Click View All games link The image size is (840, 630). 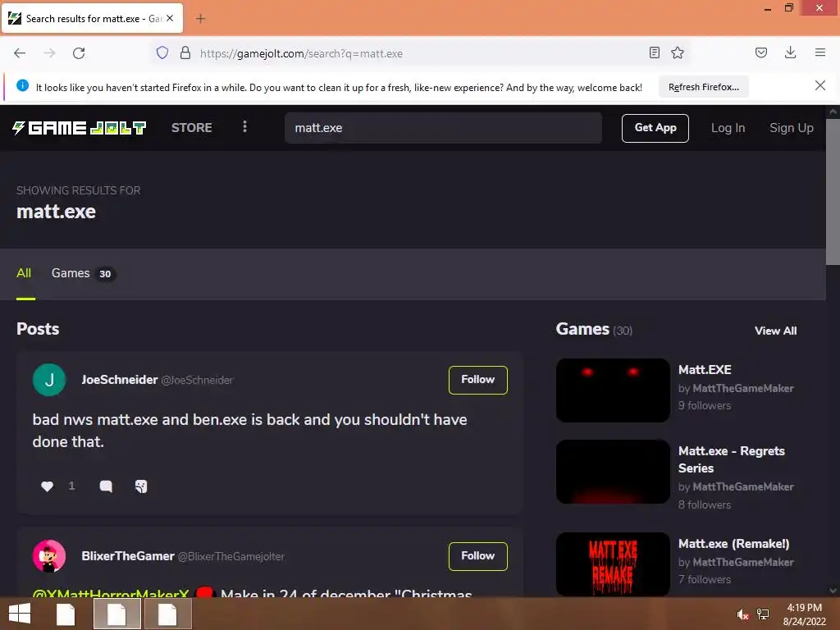(775, 331)
